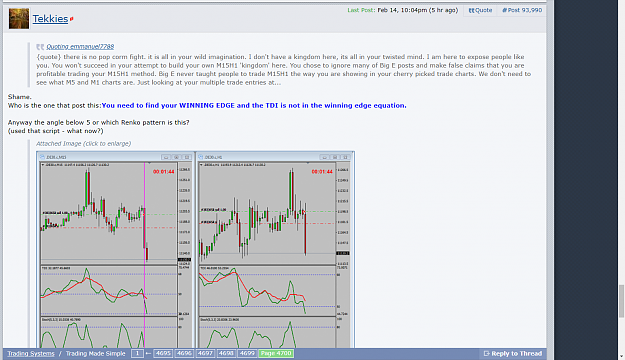The width and height of the screenshot is (625, 360).
Task: Click the Quote button on post
Action: [x=480, y=10]
